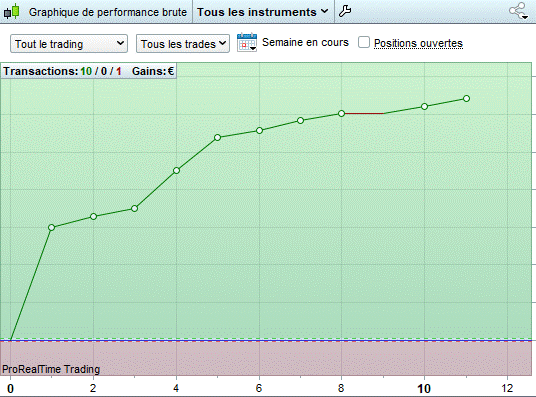Enable the Positions ouvertes checkbox
536x397 pixels.
tap(364, 42)
